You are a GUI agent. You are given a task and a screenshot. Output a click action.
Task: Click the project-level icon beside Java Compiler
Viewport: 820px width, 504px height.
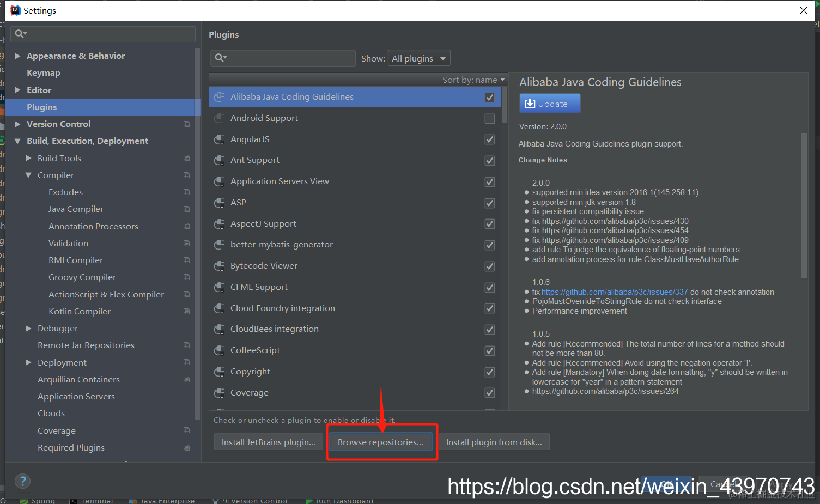click(186, 209)
